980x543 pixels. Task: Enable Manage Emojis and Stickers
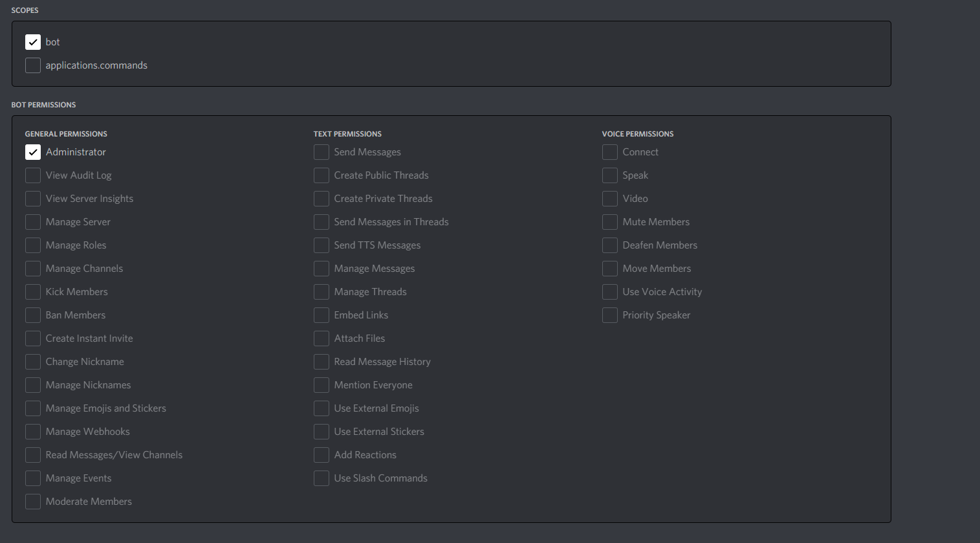[33, 408]
